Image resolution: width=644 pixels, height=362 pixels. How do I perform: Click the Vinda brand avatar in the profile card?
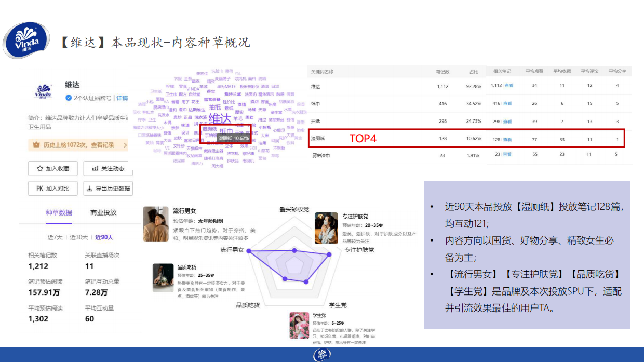[43, 90]
